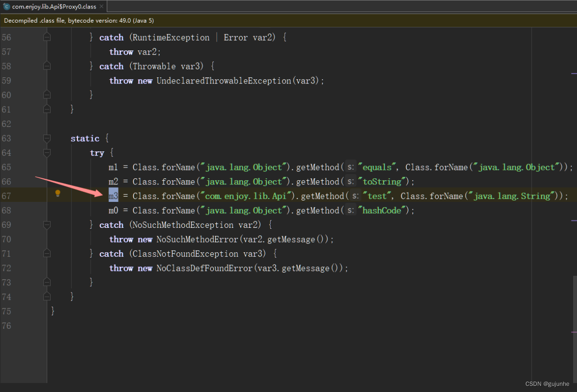Click the "java.lang.String" string literal
Screen dimensions: 577x392
click(512, 196)
